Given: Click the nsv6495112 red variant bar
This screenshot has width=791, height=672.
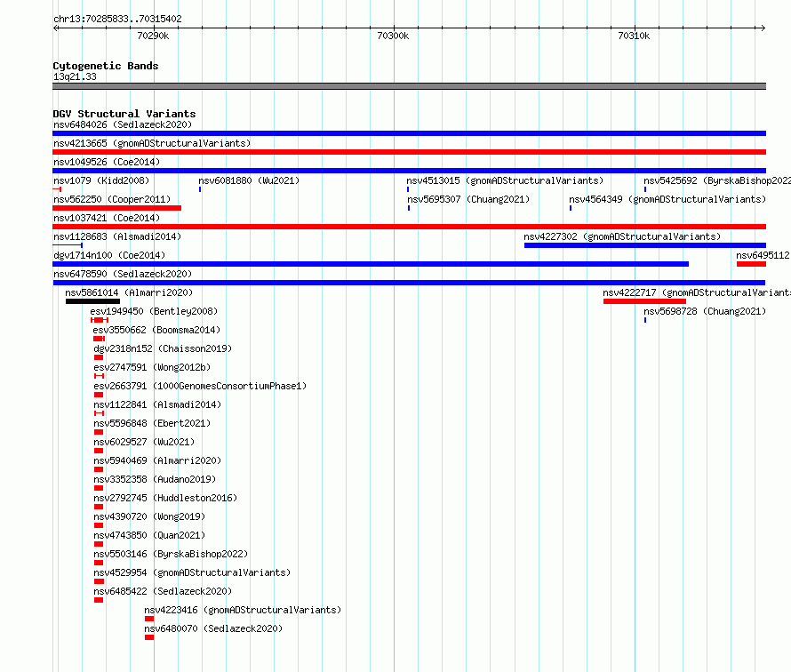Looking at the screenshot, I should point(751,264).
